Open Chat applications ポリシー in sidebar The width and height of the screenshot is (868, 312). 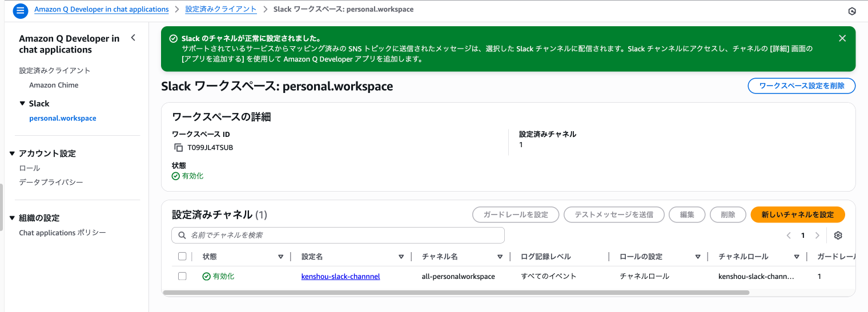(x=62, y=233)
